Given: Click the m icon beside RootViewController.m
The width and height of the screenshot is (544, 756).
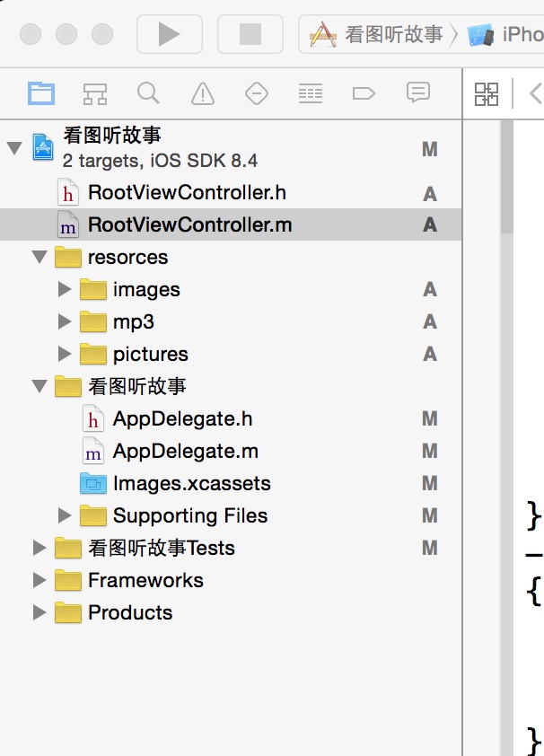Looking at the screenshot, I should [68, 224].
